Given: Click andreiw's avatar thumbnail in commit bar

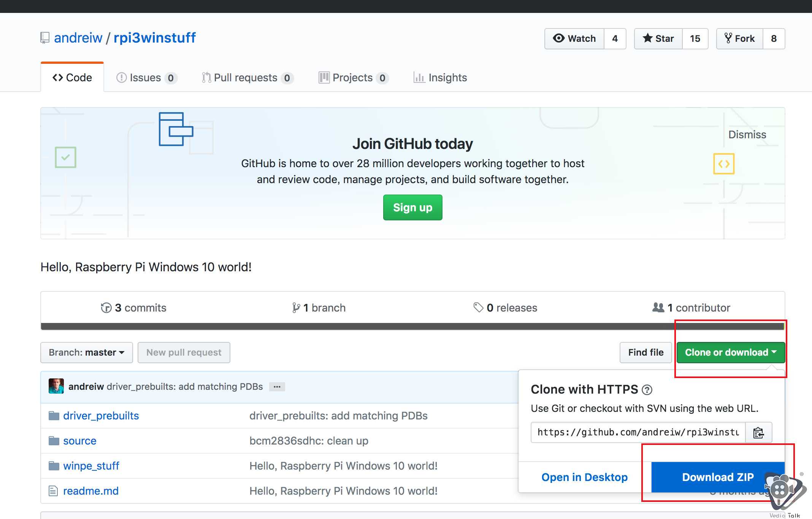Looking at the screenshot, I should (x=56, y=386).
